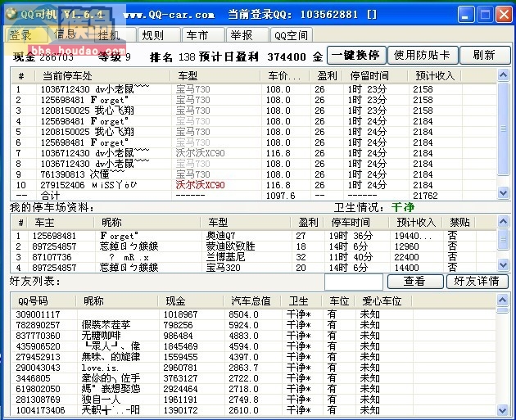Click the 车型 header in current parking list
The image size is (516, 420).
(x=215, y=76)
